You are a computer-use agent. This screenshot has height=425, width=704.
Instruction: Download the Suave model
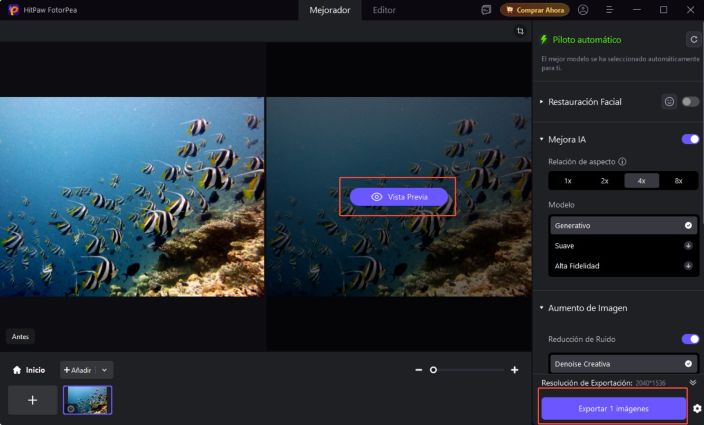click(x=688, y=245)
